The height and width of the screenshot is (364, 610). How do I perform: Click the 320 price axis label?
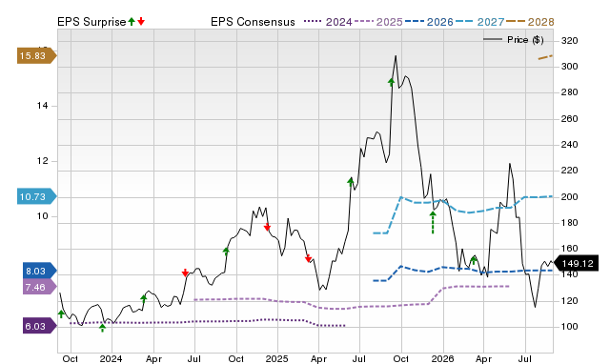[x=570, y=40]
